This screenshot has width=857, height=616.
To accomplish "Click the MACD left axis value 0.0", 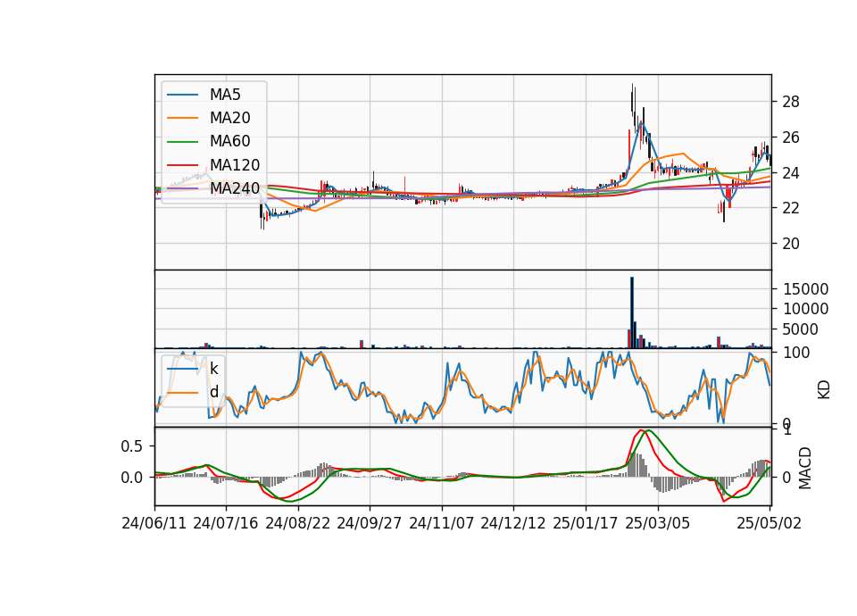I will click(x=132, y=478).
